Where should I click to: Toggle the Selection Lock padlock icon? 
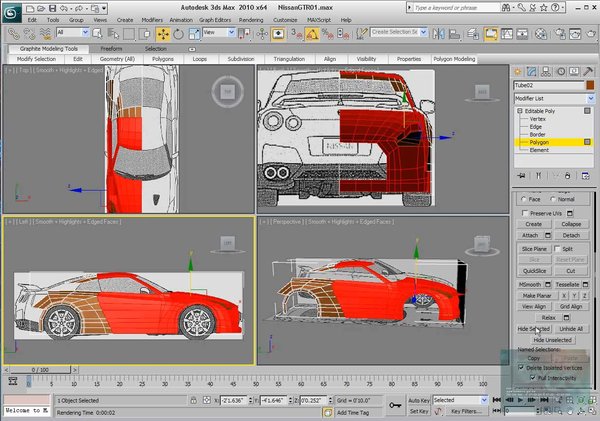pyautogui.click(x=194, y=400)
